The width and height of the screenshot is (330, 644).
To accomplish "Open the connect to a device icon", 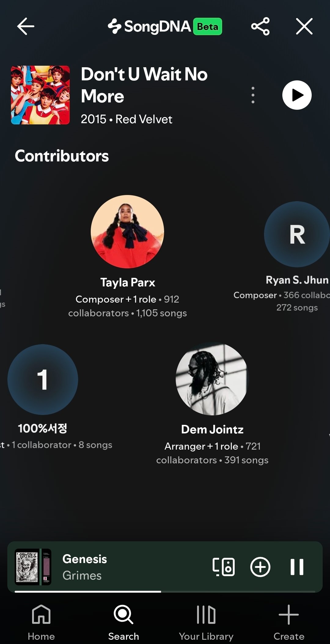I will coord(224,567).
